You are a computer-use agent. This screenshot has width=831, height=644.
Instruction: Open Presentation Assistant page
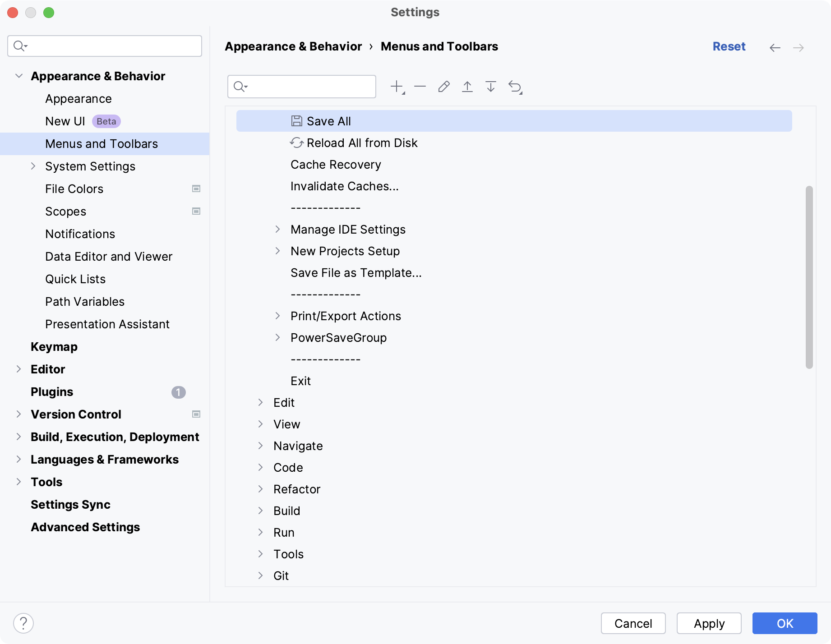coord(107,324)
